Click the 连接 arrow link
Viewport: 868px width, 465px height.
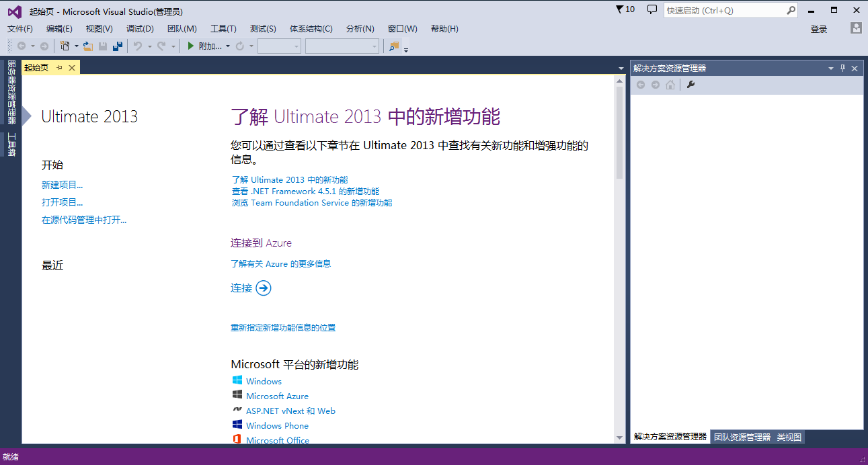[x=251, y=288]
